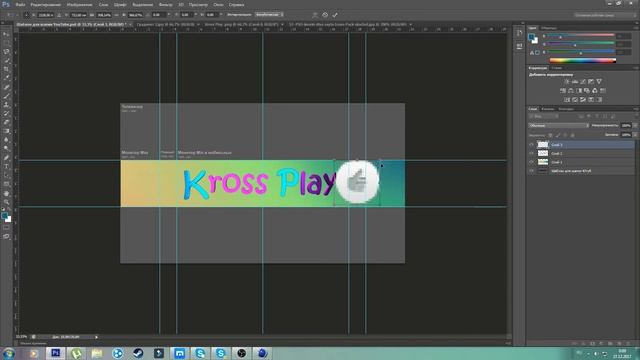Screen dimensions: 640x360
Task: Open the Изображение menu
Action: tap(79, 5)
